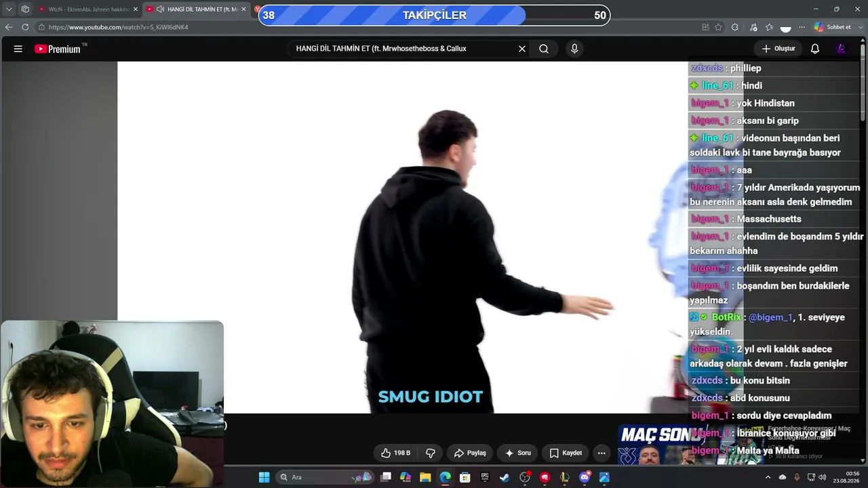Open the YouTube guide hamburger menu
The width and height of the screenshot is (868, 488).
18,49
